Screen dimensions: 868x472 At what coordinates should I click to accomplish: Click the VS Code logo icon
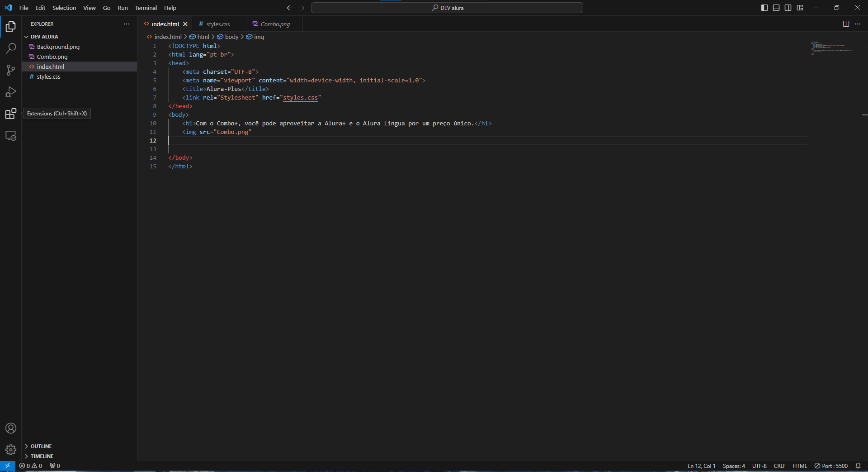point(8,8)
